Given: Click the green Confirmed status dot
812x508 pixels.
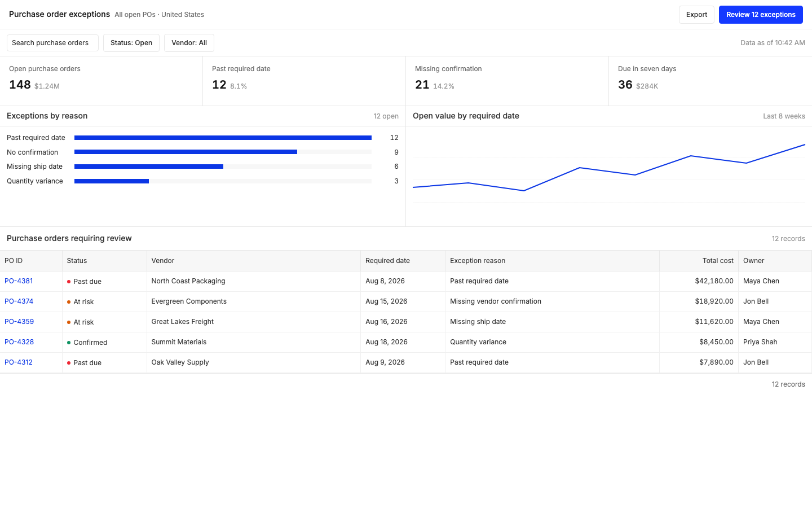Looking at the screenshot, I should (69, 343).
